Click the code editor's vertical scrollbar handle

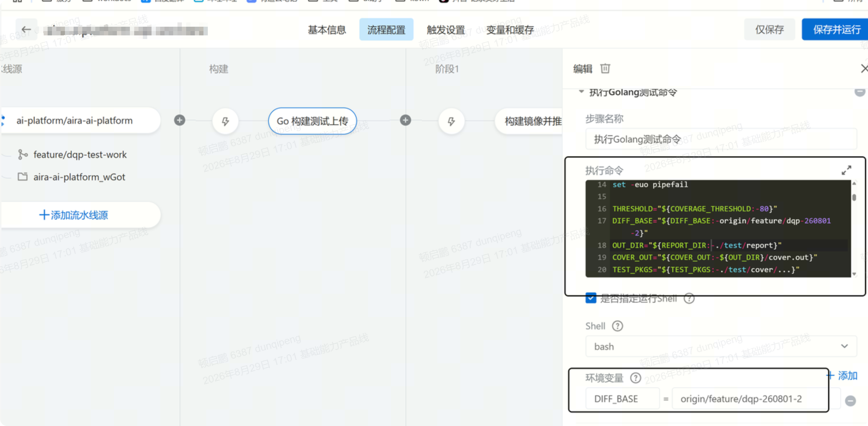pyautogui.click(x=854, y=197)
